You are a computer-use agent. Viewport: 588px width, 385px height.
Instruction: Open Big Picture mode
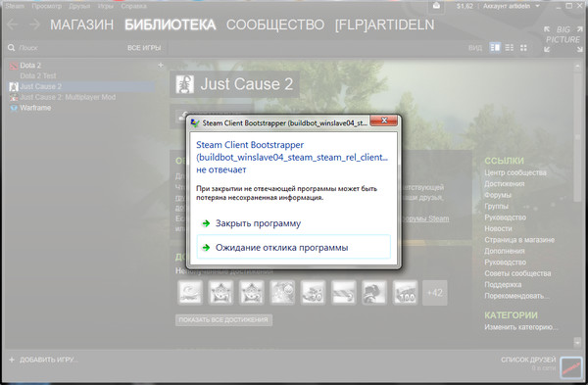pos(563,39)
